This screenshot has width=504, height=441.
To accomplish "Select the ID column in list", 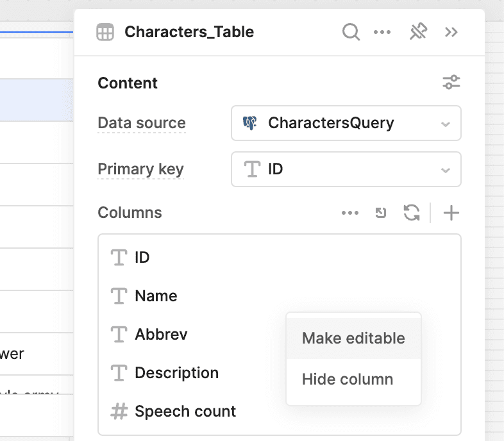I will pyautogui.click(x=142, y=258).
